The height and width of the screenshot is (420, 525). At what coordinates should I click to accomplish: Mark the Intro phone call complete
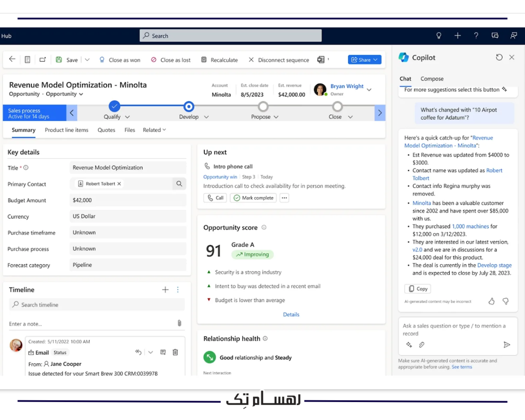(253, 198)
